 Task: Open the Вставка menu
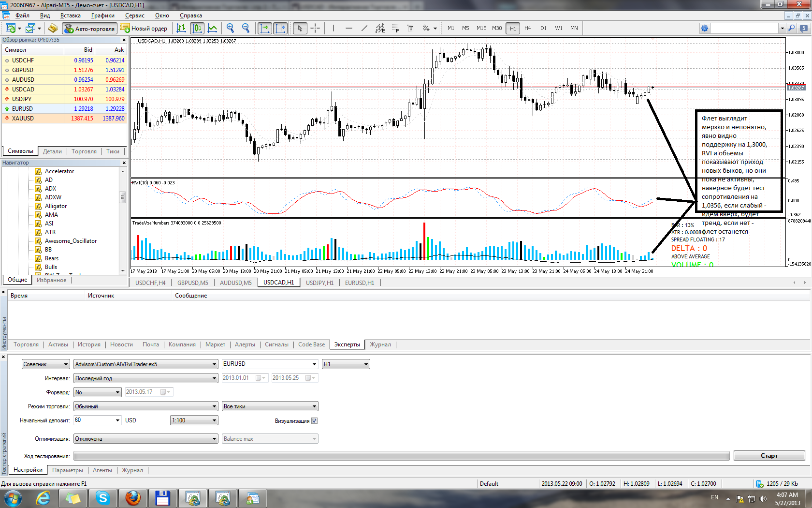tap(71, 15)
